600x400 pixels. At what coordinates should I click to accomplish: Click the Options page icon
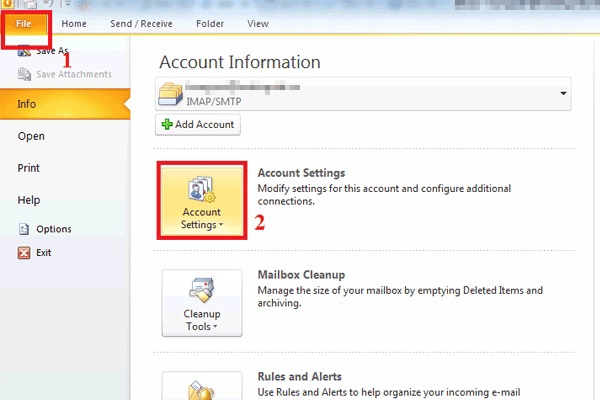pos(24,229)
